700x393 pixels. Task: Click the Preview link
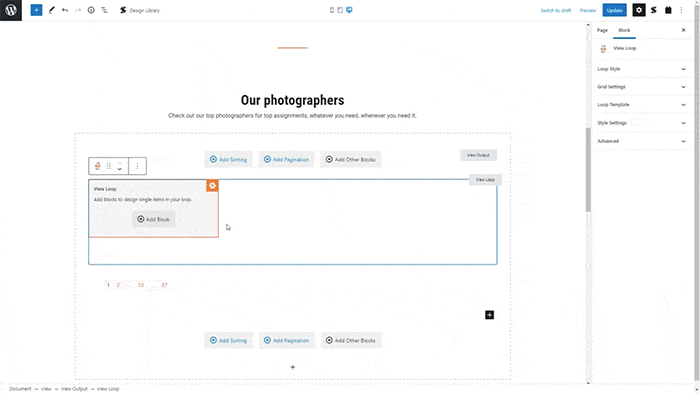[588, 10]
